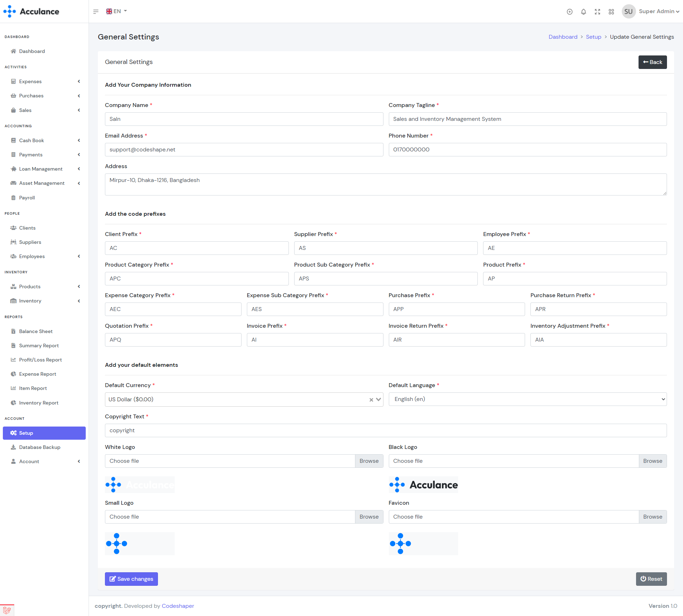683x616 pixels.
Task: Open Database Backup from sidebar
Action: (x=39, y=447)
